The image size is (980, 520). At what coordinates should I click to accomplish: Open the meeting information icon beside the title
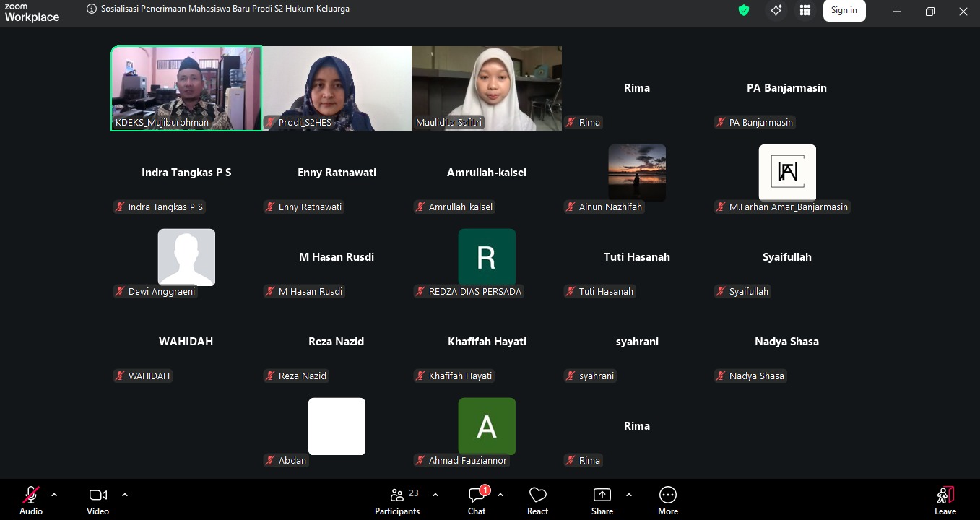(x=91, y=9)
